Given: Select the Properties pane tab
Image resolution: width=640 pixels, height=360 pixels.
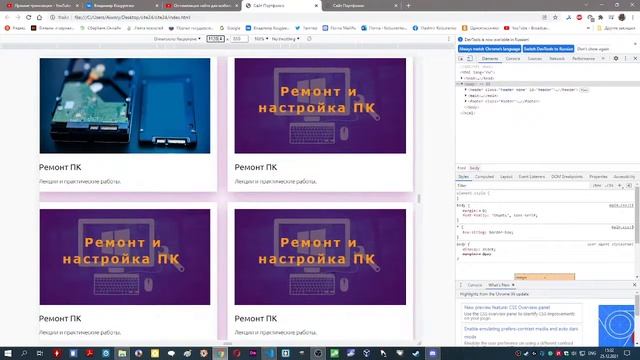Looking at the screenshot, I should pos(598,177).
